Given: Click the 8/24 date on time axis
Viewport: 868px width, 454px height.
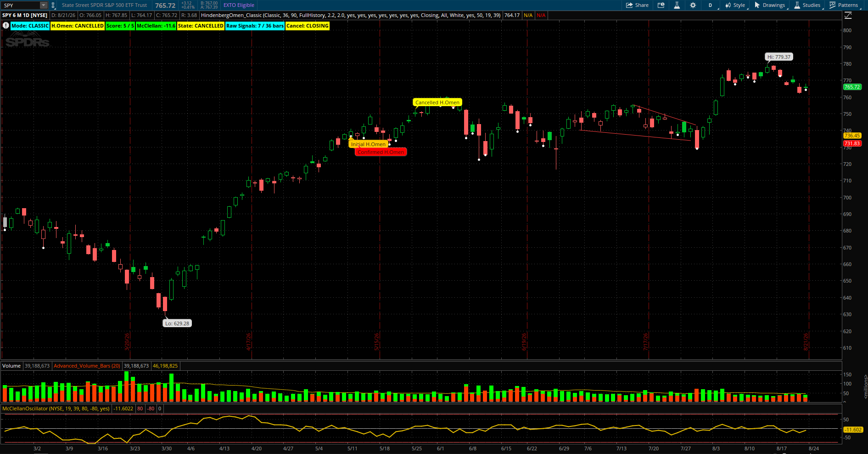Looking at the screenshot, I should pos(814,448).
